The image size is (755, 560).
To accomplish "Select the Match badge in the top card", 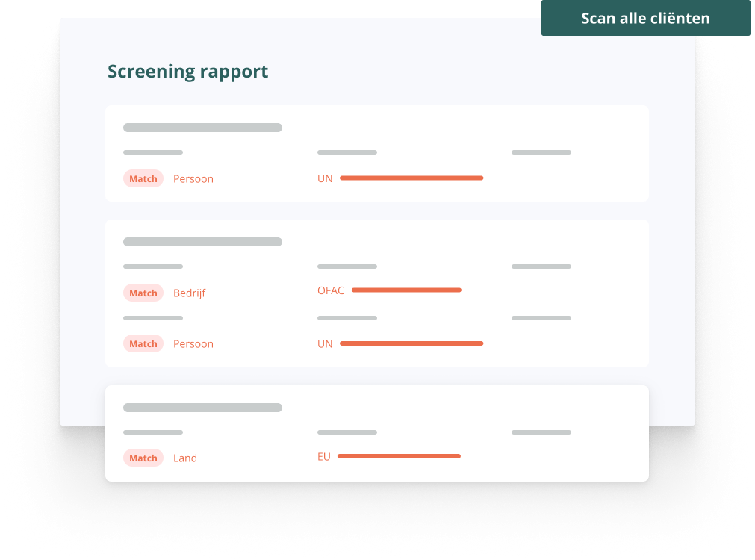I will [143, 179].
